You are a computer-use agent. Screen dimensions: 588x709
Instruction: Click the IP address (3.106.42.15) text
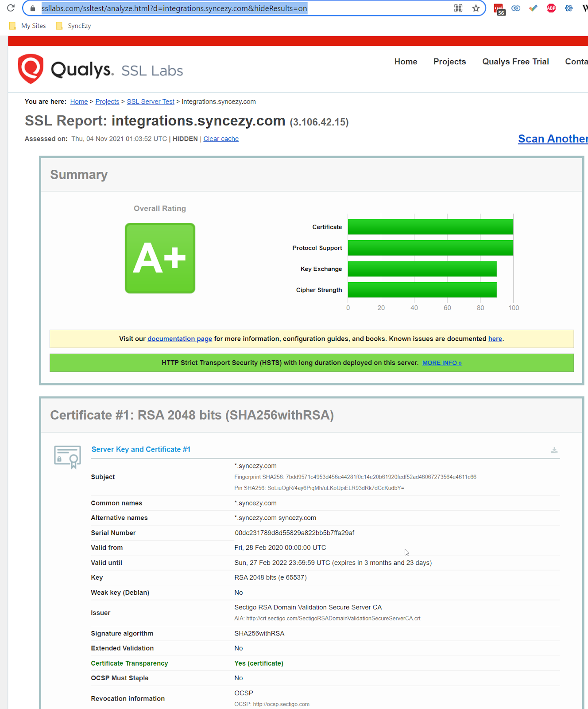click(x=319, y=122)
